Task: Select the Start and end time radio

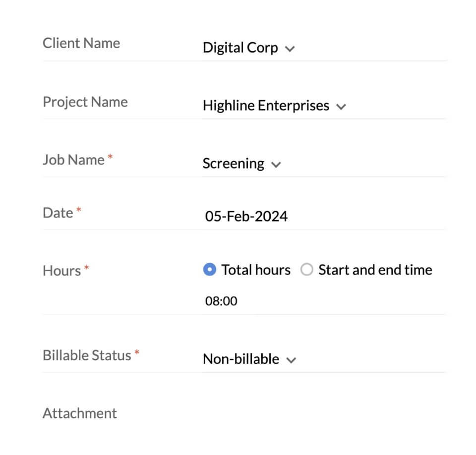Action: (307, 270)
